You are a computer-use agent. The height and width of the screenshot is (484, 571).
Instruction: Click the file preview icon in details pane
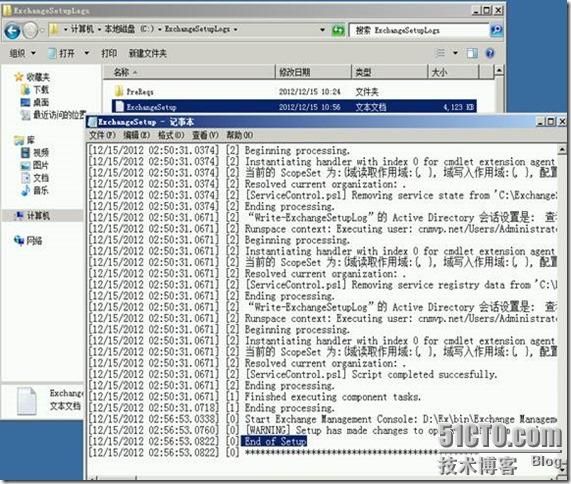click(x=27, y=401)
